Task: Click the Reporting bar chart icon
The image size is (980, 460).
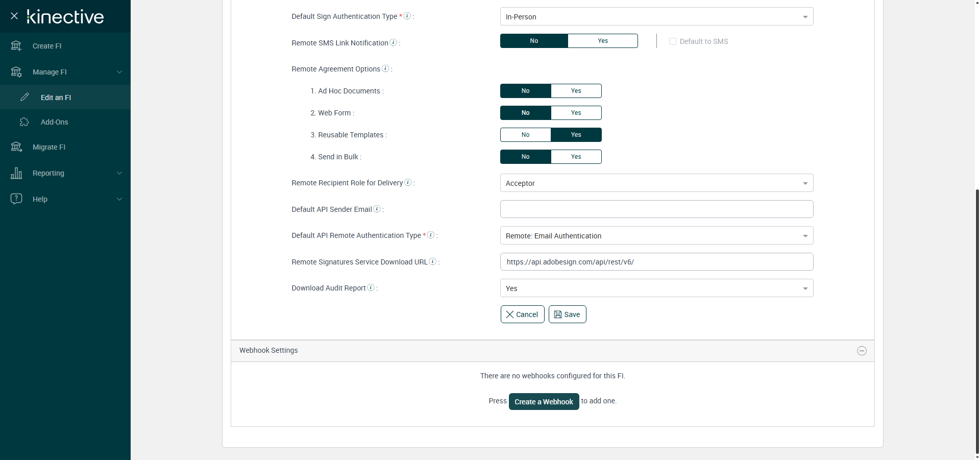Action: (16, 173)
